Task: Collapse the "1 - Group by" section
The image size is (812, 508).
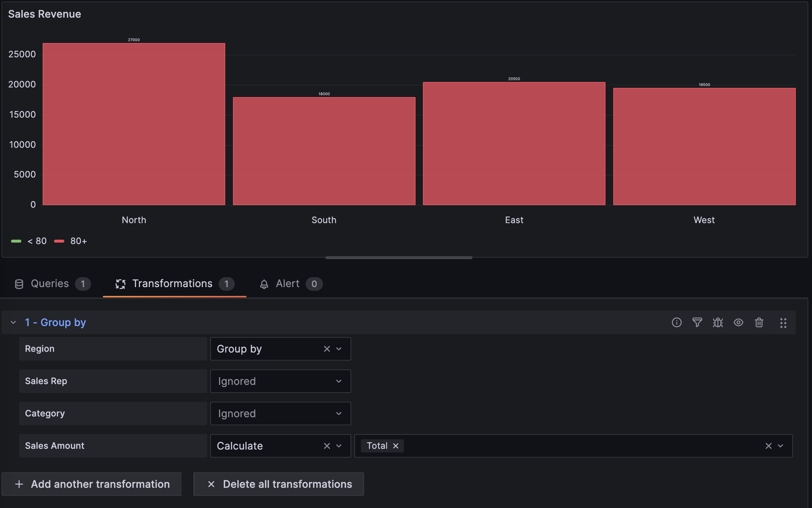Action: (14, 322)
